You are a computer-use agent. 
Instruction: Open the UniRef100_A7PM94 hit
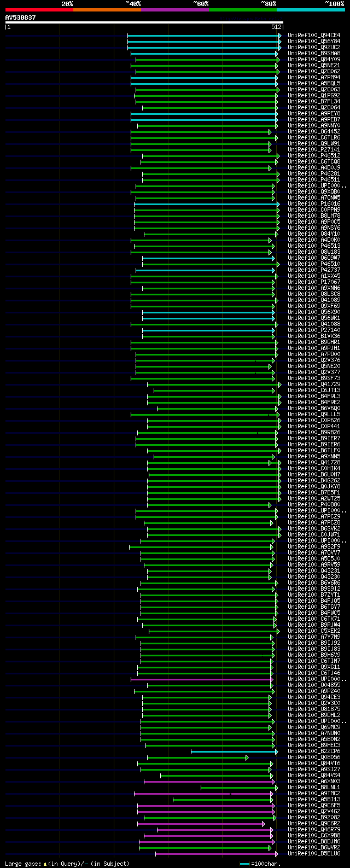coord(314,77)
